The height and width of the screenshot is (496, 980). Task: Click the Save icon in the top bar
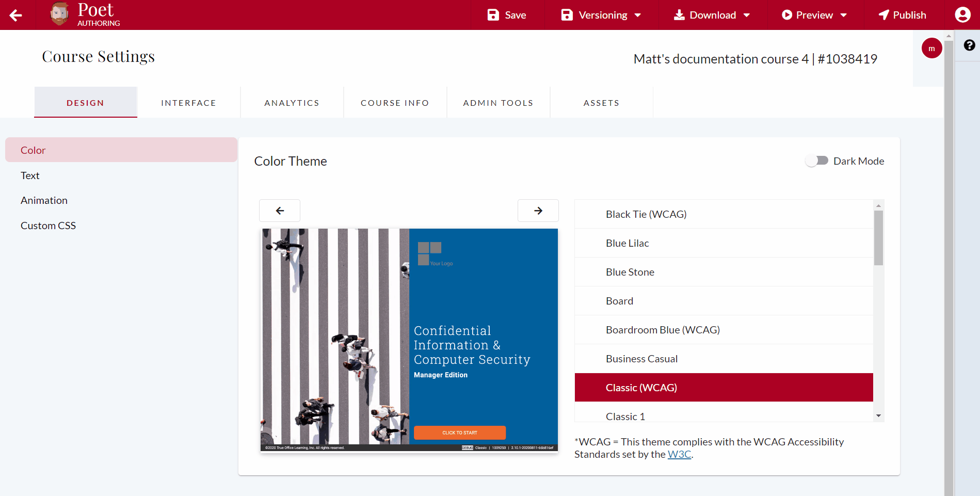tap(494, 14)
